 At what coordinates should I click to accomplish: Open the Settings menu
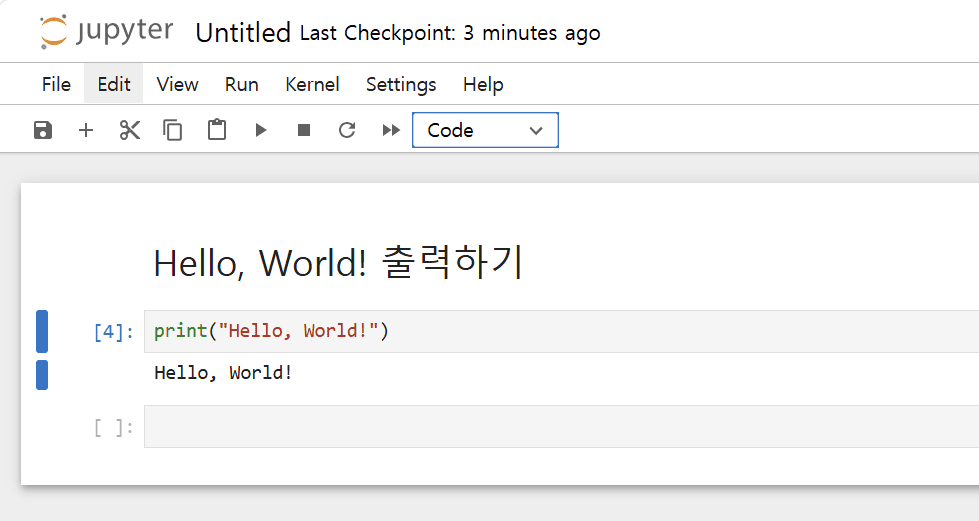point(401,84)
